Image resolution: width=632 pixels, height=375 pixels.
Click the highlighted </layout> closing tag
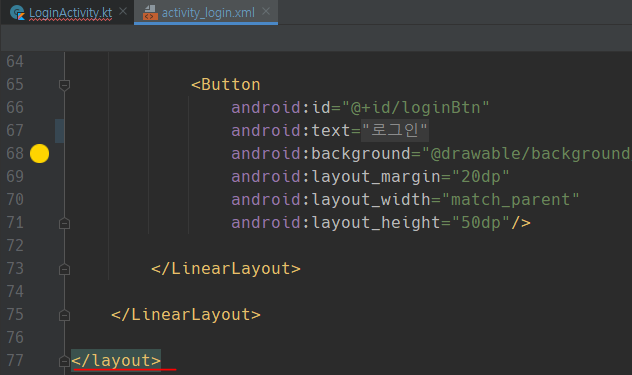[x=116, y=360]
